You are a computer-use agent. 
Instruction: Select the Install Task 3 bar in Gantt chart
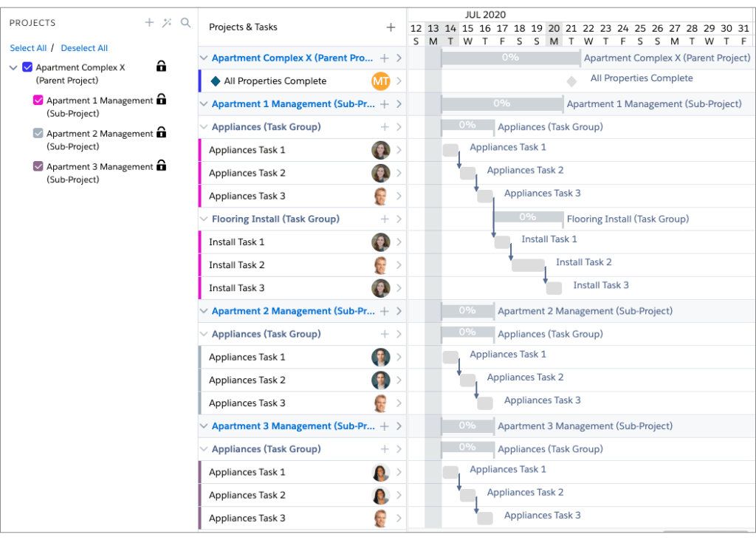point(554,288)
